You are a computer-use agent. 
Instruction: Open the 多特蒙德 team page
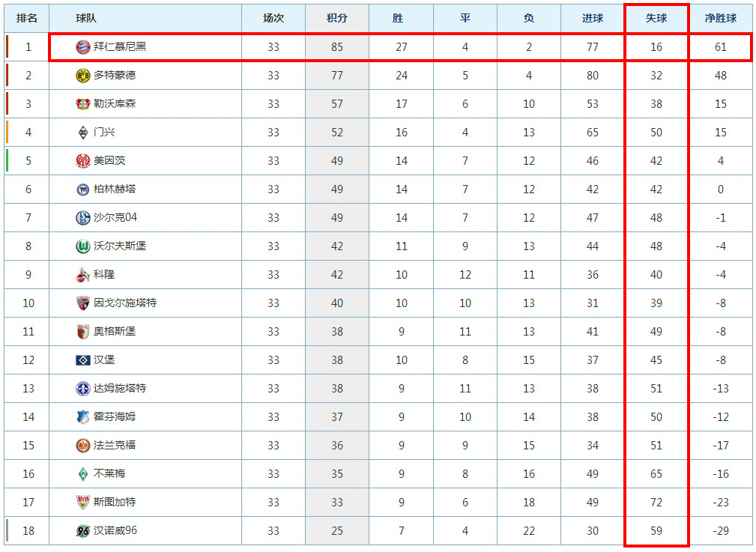tap(115, 76)
